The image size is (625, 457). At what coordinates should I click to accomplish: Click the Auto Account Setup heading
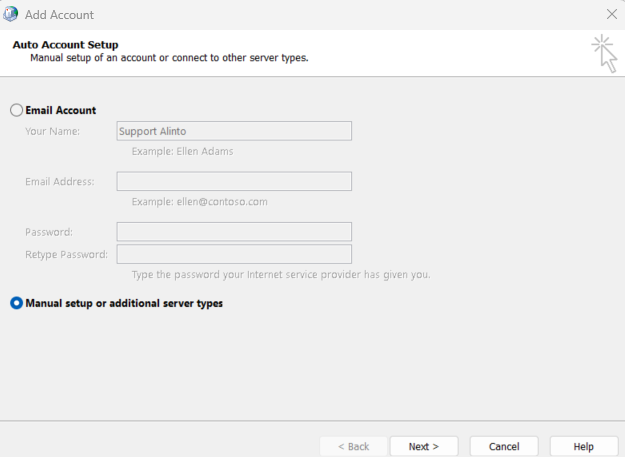coord(65,45)
